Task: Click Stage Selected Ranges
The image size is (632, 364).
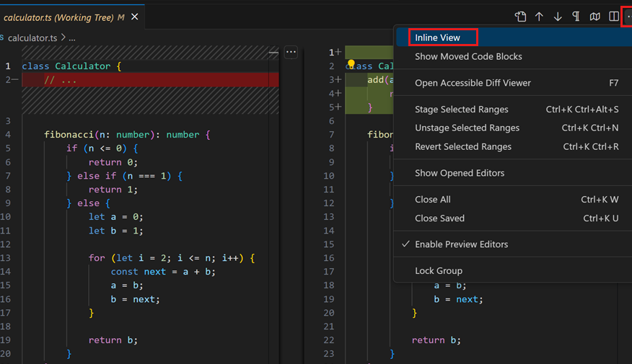Action: coord(461,110)
